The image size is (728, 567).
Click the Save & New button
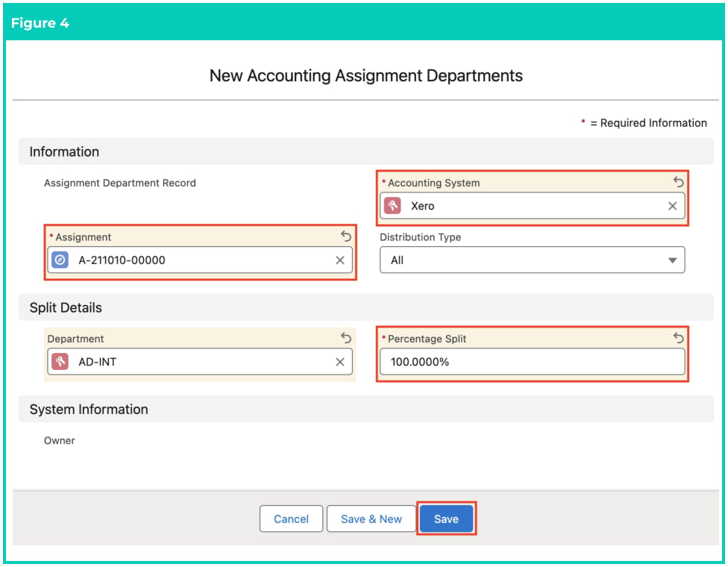pos(371,519)
